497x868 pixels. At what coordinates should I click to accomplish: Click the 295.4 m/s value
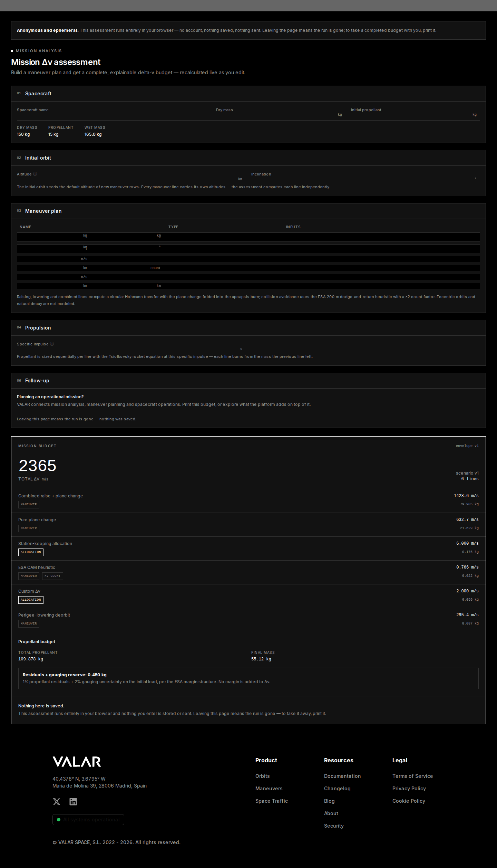pyautogui.click(x=467, y=615)
